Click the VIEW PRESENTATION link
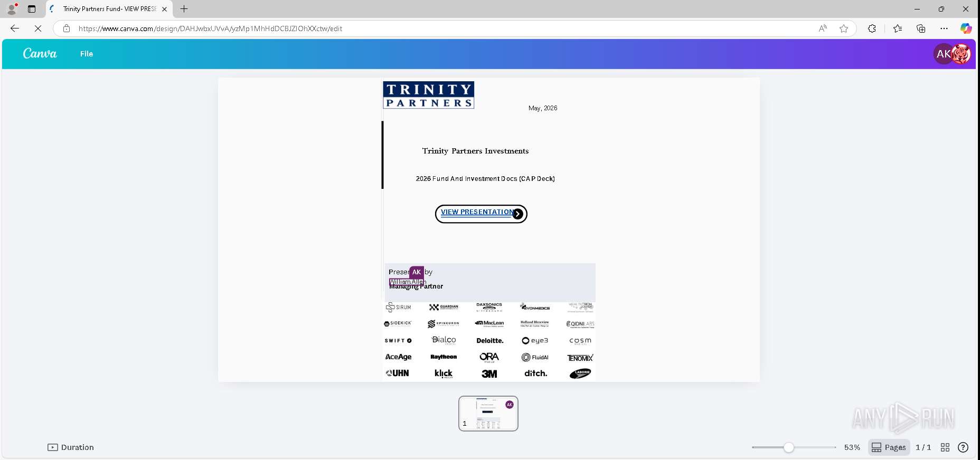The width and height of the screenshot is (980, 460). [477, 212]
